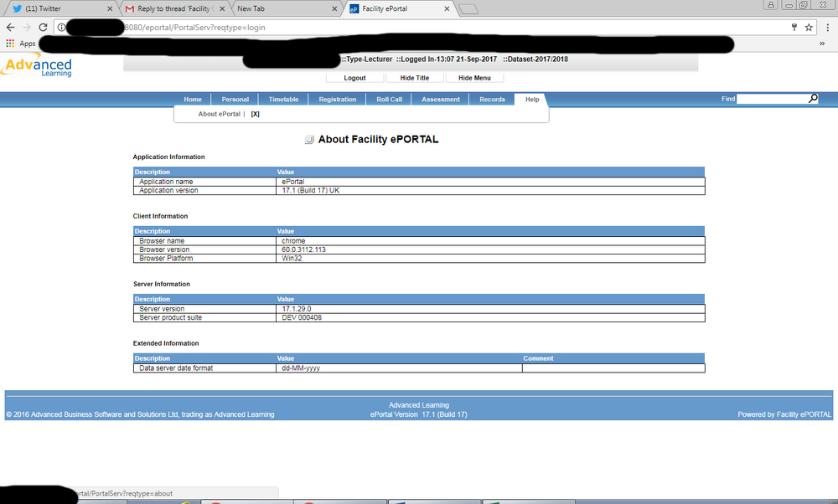838x504 pixels.
Task: Click the 'Application version' cell
Action: coord(204,191)
